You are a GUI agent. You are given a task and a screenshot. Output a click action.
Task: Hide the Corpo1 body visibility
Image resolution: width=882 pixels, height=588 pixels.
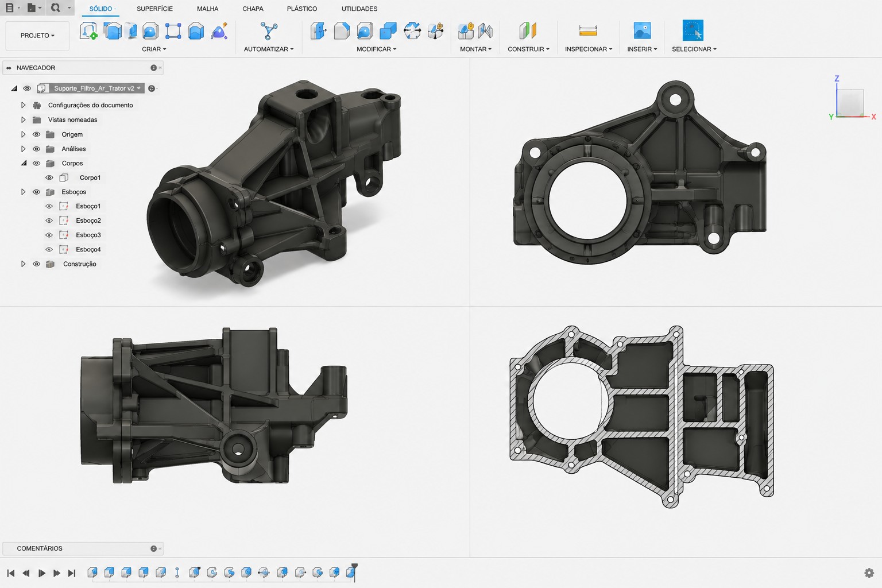(49, 178)
